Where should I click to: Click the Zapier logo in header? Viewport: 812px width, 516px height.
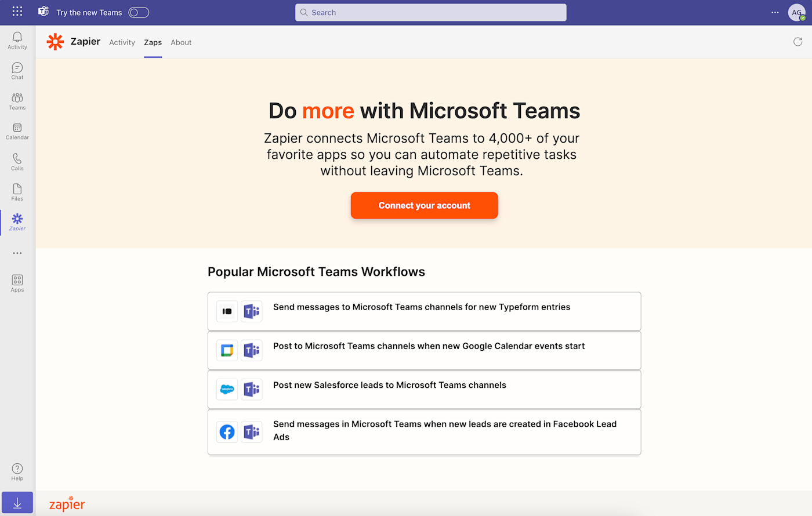click(x=55, y=42)
